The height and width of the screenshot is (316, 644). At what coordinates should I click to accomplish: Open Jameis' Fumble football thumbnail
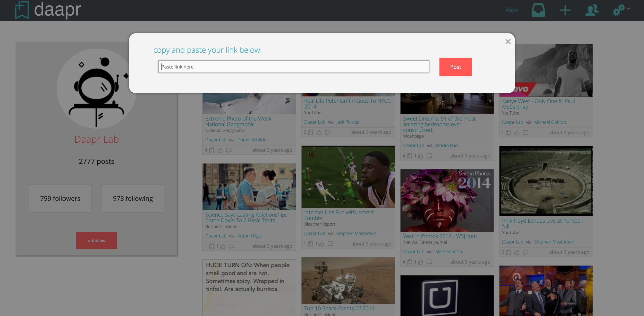(x=348, y=177)
